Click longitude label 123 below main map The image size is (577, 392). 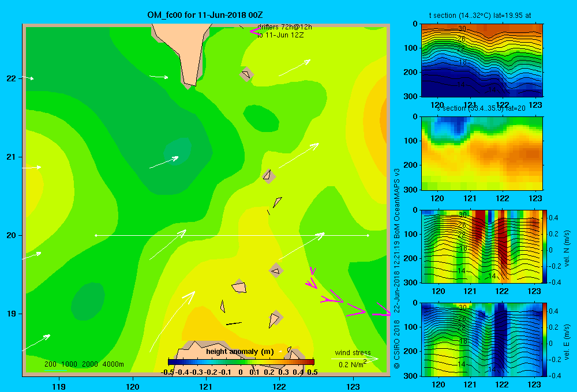[353, 386]
